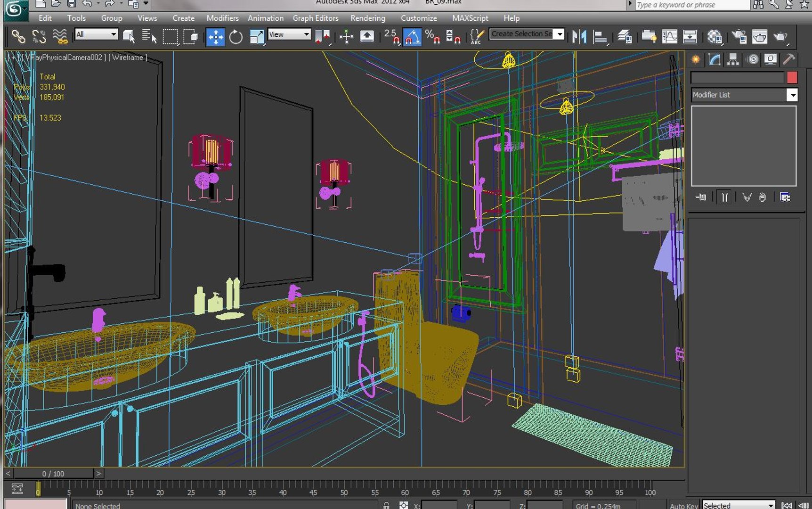Click the Mirror tool icon
The image size is (812, 509).
579,36
